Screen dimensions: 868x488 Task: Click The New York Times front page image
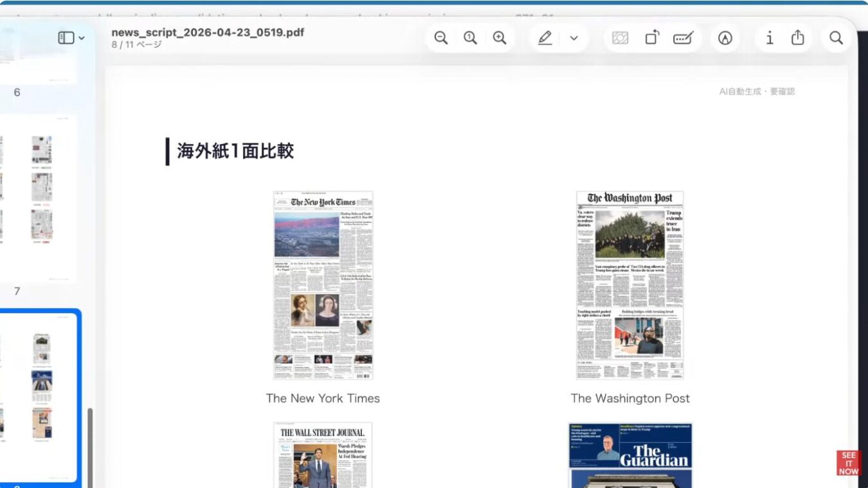tap(323, 285)
